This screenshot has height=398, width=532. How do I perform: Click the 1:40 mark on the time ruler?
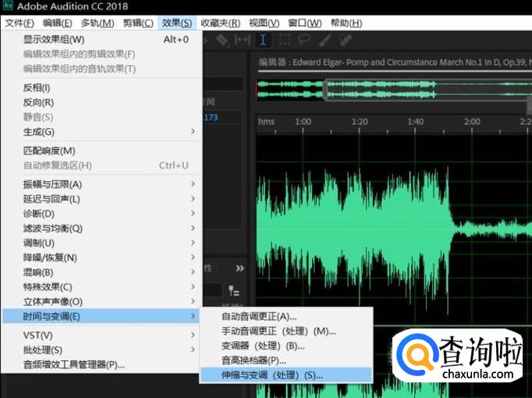416,122
